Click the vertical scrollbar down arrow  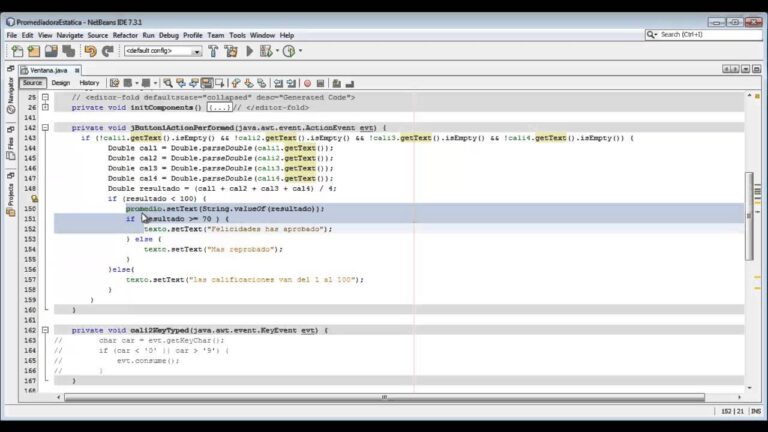749,388
